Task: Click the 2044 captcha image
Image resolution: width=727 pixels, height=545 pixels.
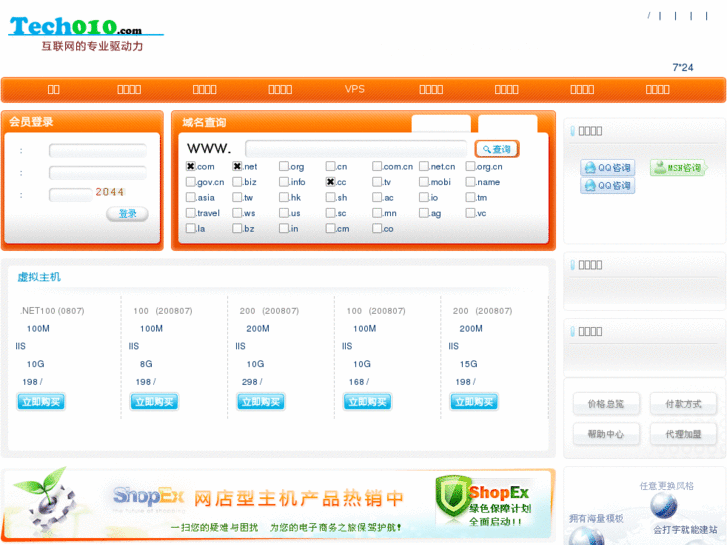Action: pos(109,192)
